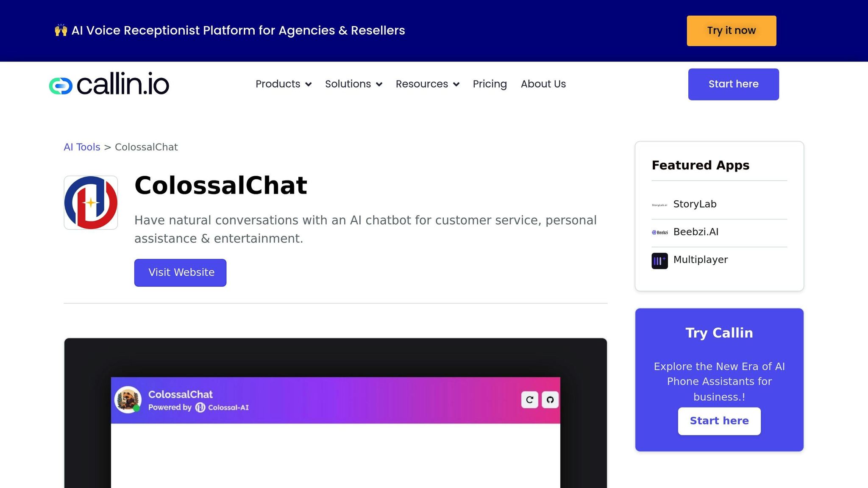Open the Pricing page
The width and height of the screenshot is (868, 488).
(x=490, y=84)
